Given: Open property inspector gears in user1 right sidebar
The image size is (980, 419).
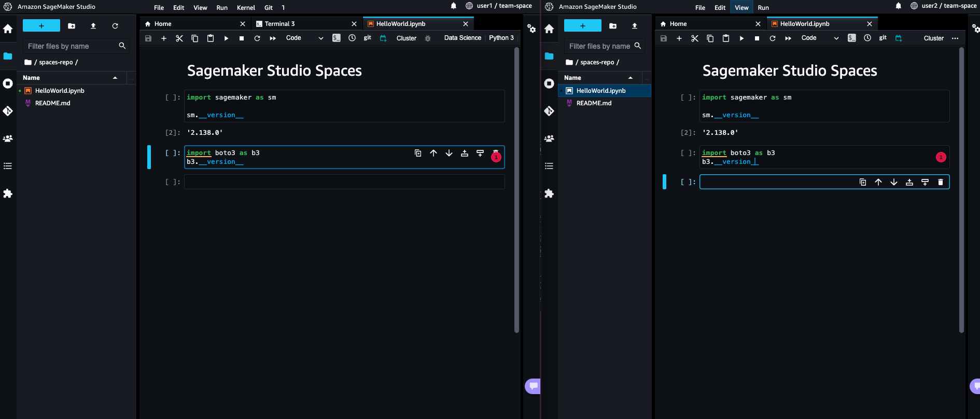Looking at the screenshot, I should point(531,29).
